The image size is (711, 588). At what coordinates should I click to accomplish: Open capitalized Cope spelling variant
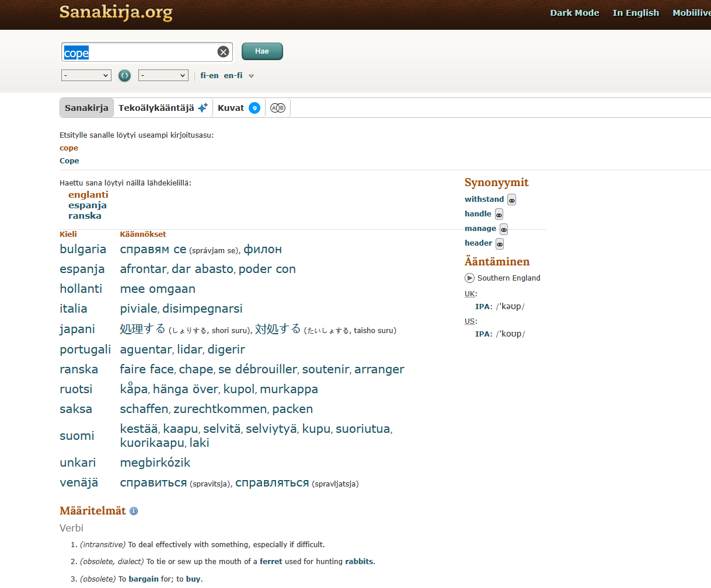coord(69,161)
